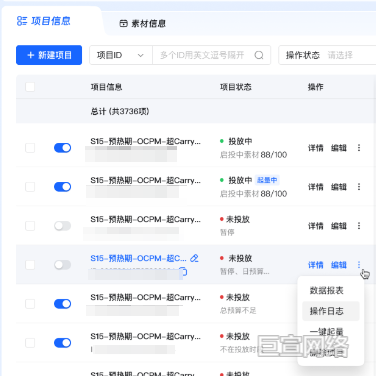Click the 起量中 status tag
This screenshot has width=376, height=376.
(x=267, y=180)
